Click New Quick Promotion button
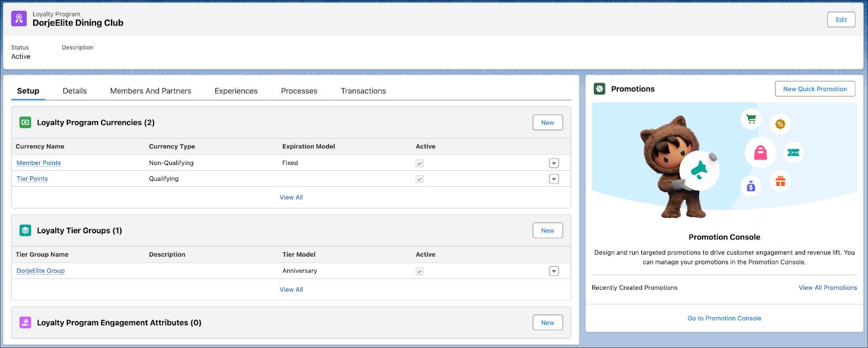This screenshot has height=348, width=868. [x=815, y=89]
